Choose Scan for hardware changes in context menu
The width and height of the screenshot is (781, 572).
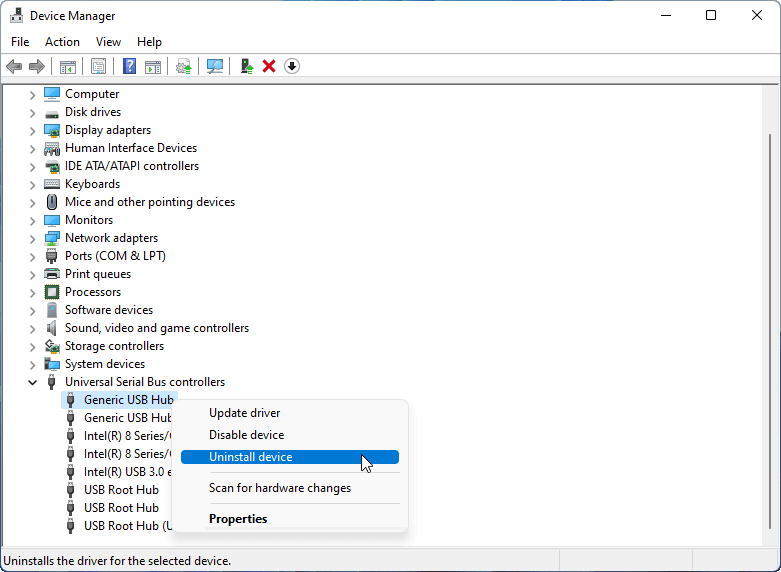tap(290, 488)
